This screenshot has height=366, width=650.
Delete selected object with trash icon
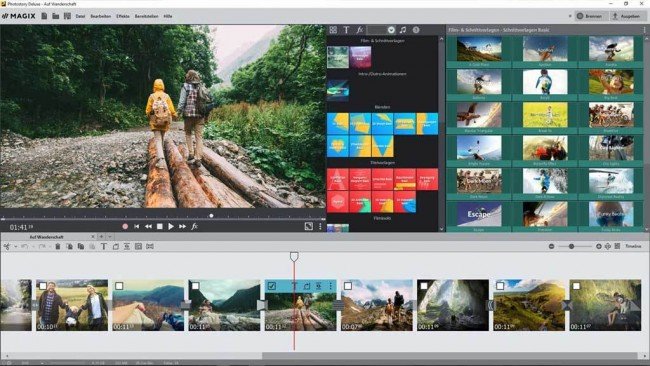[x=58, y=247]
